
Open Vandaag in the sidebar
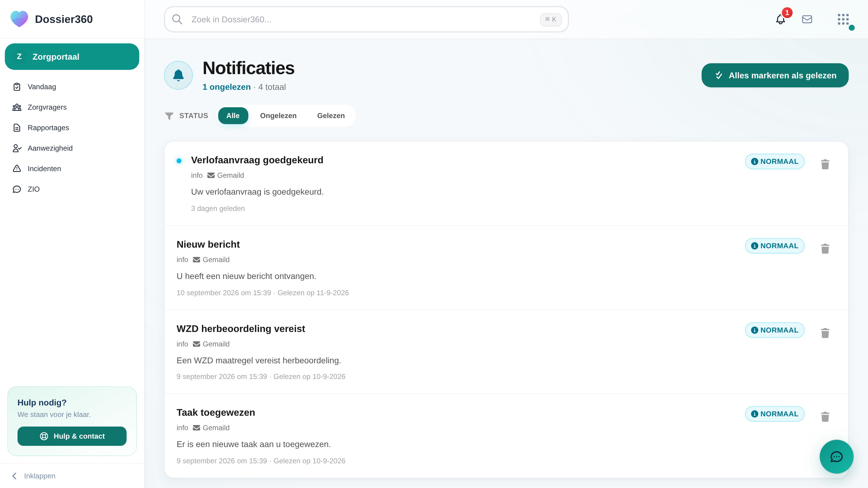72,87
